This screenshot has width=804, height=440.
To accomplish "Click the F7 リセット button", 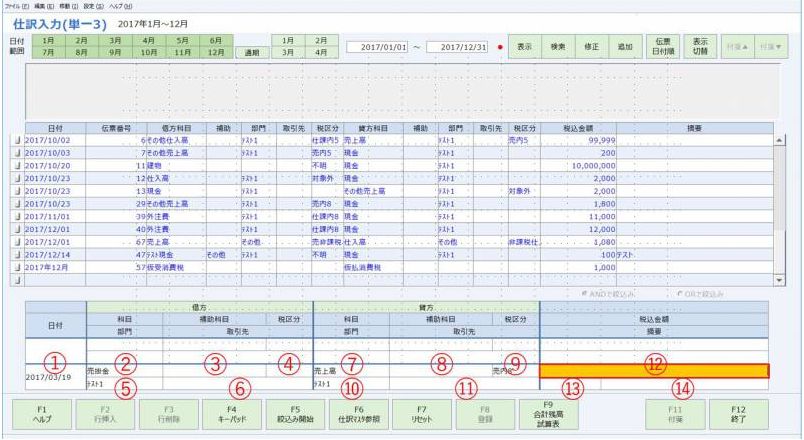I will tap(422, 414).
